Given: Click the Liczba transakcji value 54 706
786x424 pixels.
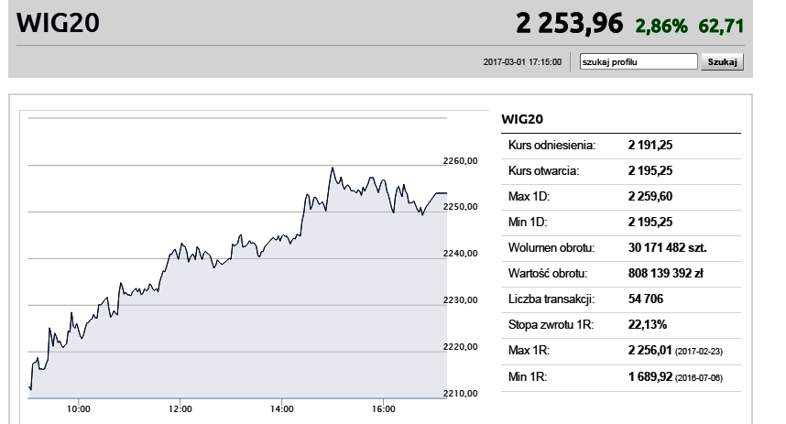Looking at the screenshot, I should [646, 299].
